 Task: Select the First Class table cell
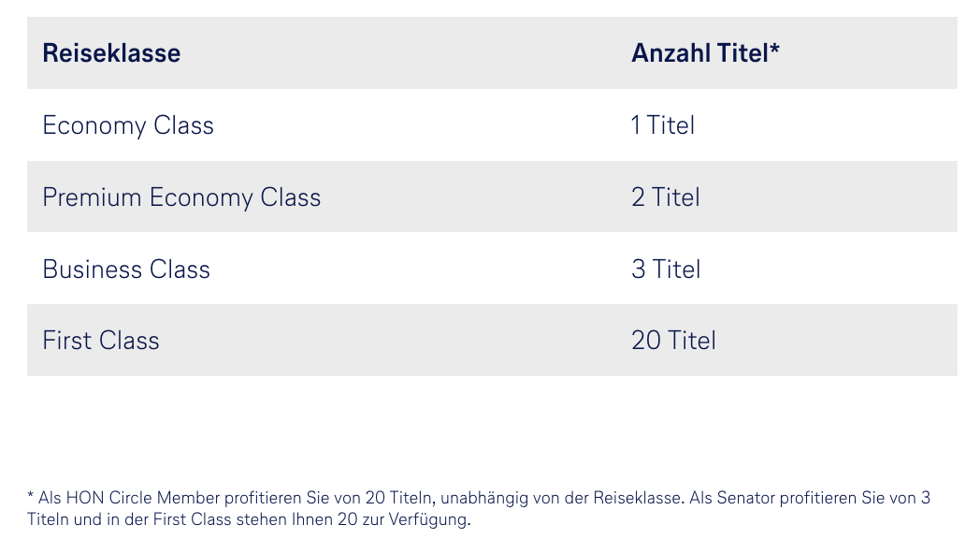(x=101, y=341)
